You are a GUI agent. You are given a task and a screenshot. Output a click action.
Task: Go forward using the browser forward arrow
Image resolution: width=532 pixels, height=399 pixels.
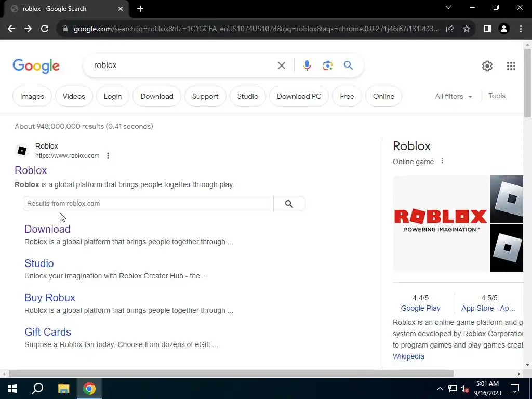pos(28,29)
